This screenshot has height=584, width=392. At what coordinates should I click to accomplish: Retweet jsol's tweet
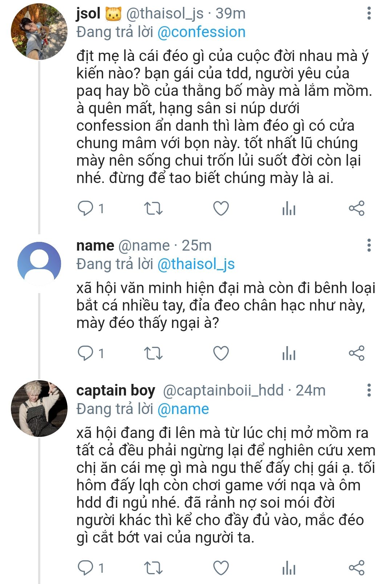(153, 208)
